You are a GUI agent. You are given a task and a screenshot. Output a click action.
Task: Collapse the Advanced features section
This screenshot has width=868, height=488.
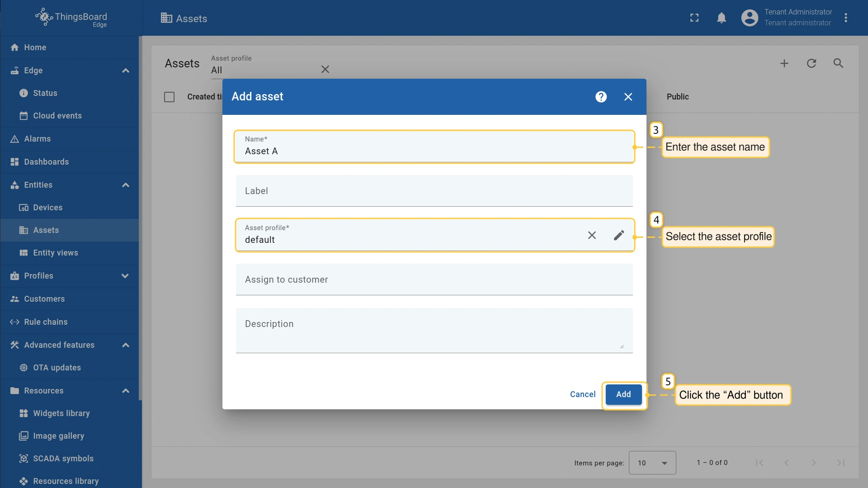tap(126, 345)
